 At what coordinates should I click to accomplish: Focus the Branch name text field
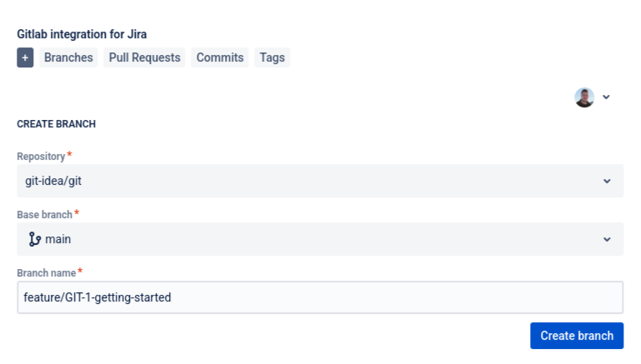(320, 297)
